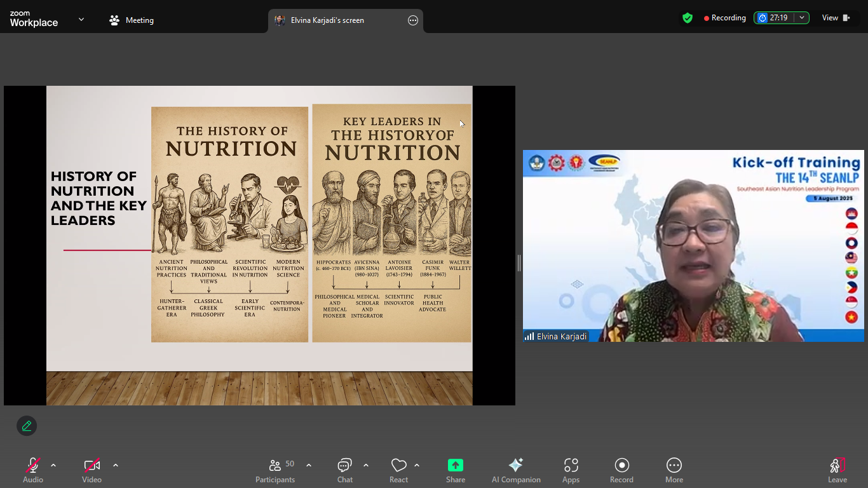Switch to the Meeting tab
This screenshot has height=488, width=868.
coord(132,20)
